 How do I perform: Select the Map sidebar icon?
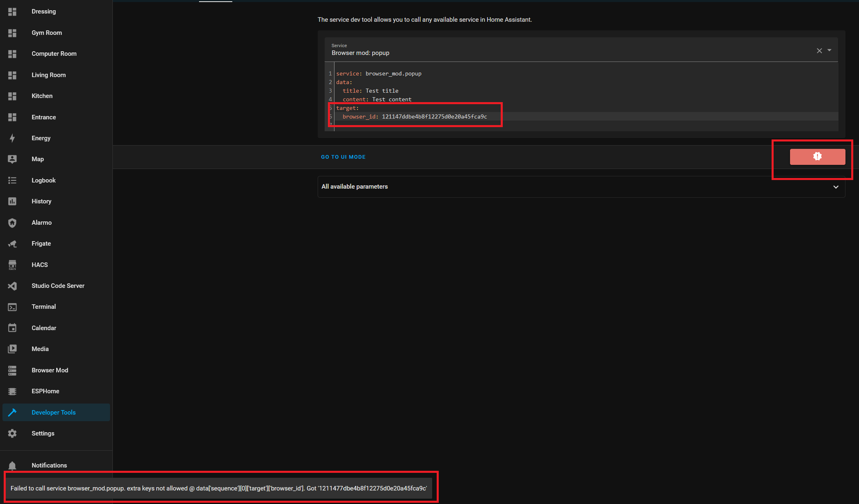tap(12, 159)
